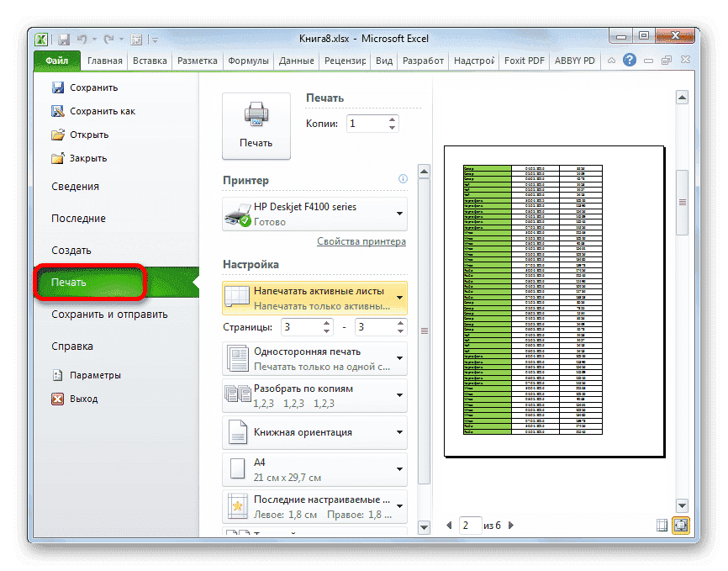Click the print preview vertical scrollbar thumb

[682, 202]
